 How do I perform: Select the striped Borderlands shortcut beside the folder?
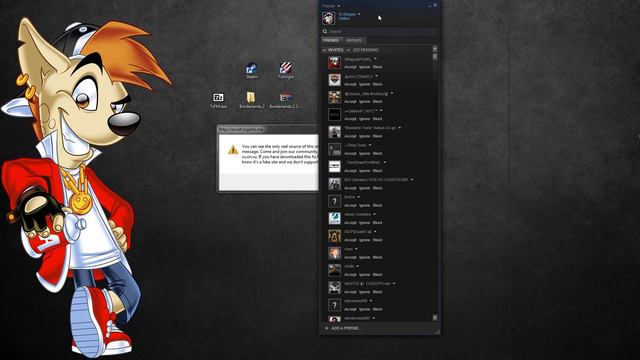coord(285,100)
